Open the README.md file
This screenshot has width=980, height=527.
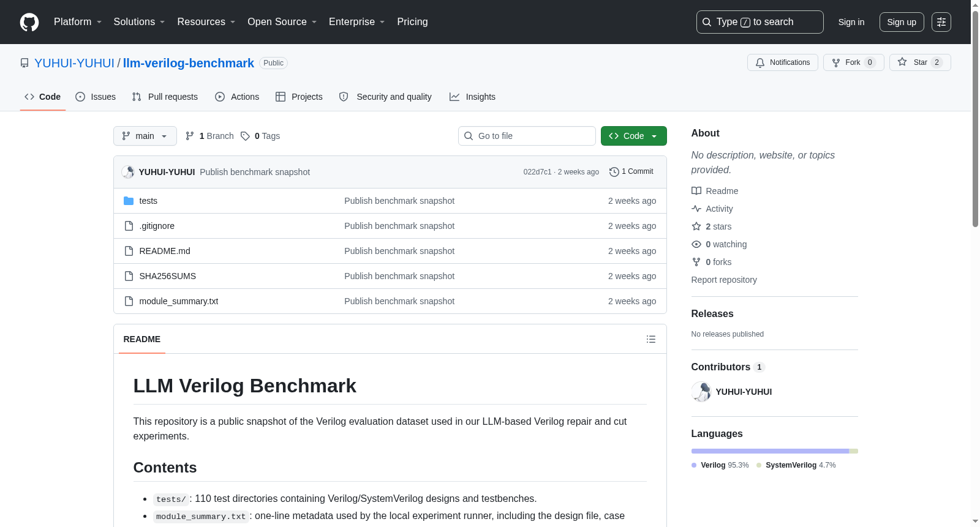(x=165, y=251)
